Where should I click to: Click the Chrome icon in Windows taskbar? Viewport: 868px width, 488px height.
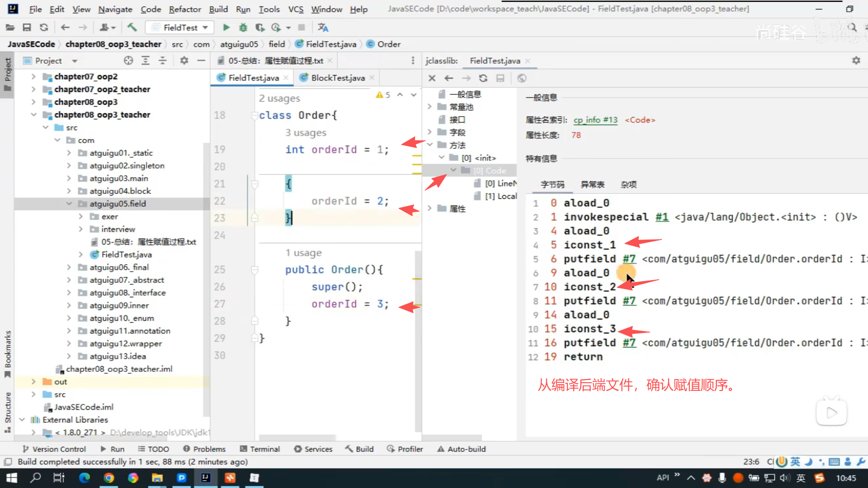coord(108,478)
